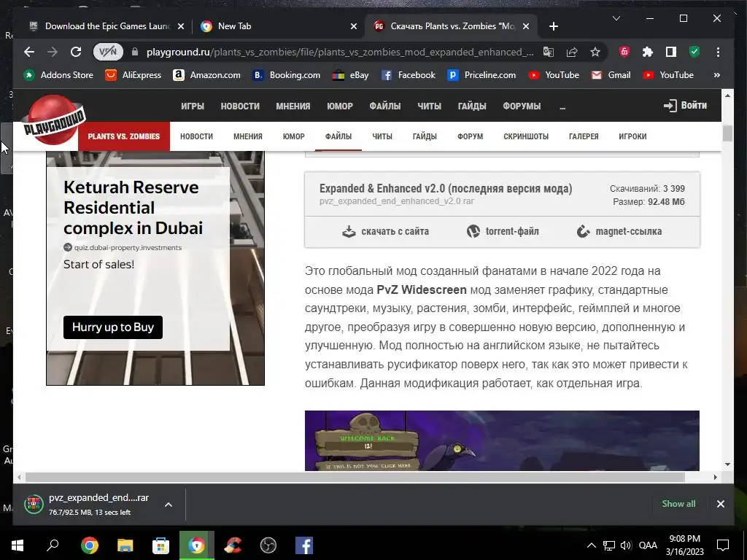
Task: Open AliExpress bookmark
Action: (x=133, y=75)
